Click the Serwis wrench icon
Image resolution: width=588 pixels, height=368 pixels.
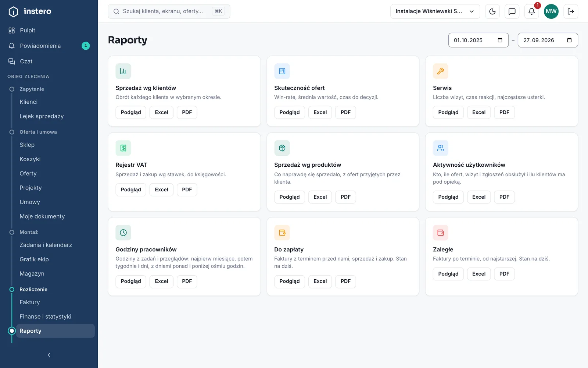tap(441, 71)
